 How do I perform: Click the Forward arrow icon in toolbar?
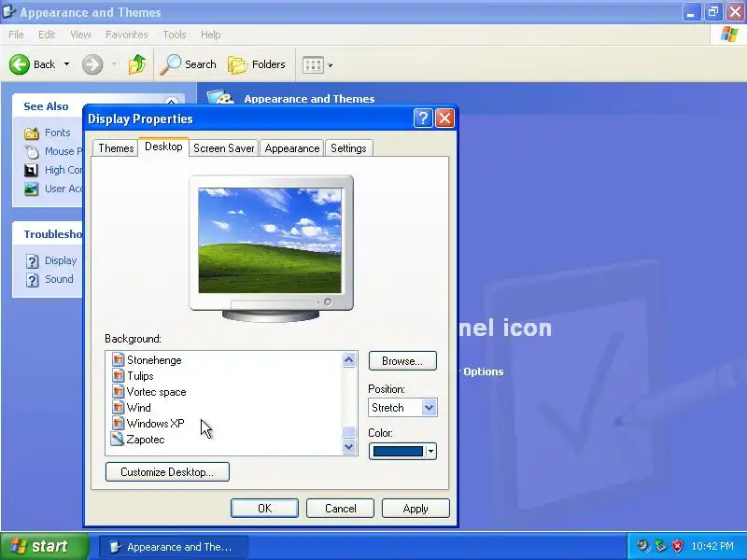pos(92,64)
